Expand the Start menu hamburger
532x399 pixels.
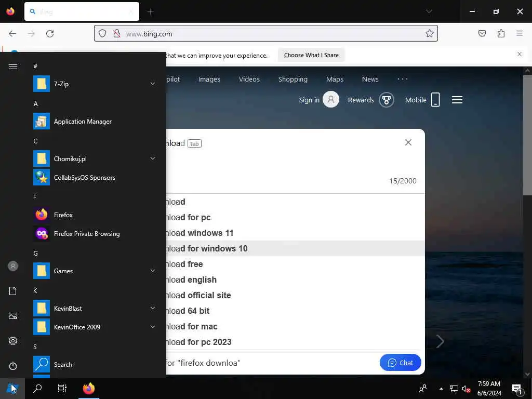13,66
